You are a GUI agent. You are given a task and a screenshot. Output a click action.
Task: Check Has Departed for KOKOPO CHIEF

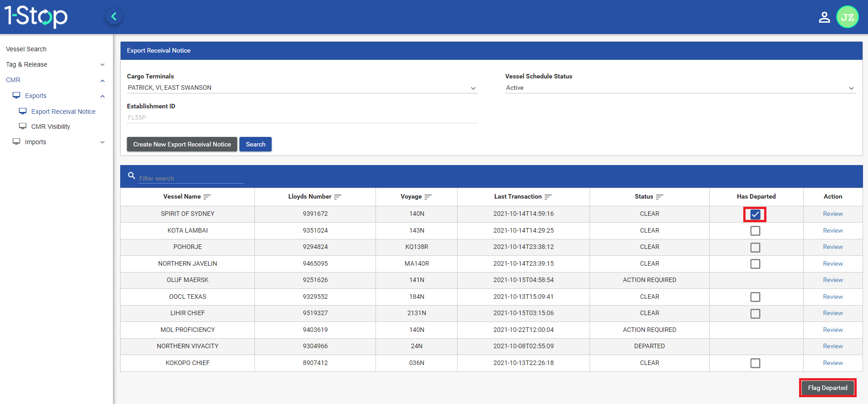point(755,363)
